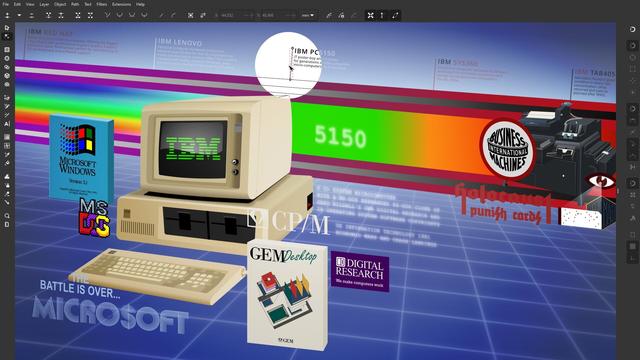Make selected nodes cusp corner
The image size is (640, 360).
coord(107,15)
